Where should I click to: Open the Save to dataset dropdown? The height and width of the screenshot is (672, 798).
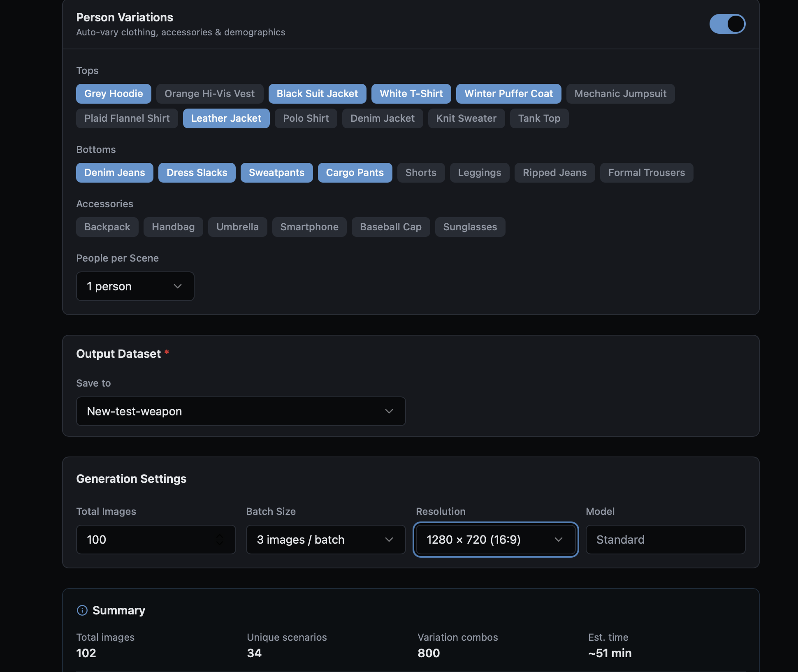click(241, 411)
